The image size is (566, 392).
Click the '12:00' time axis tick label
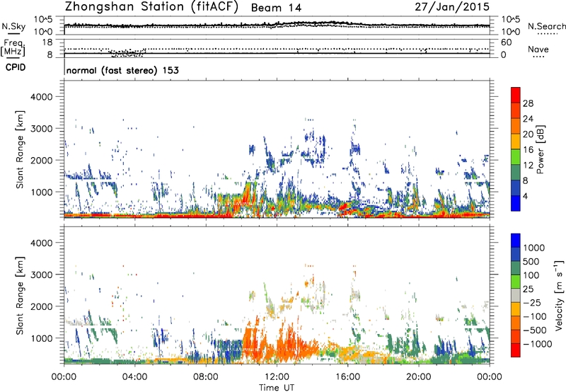point(277,377)
